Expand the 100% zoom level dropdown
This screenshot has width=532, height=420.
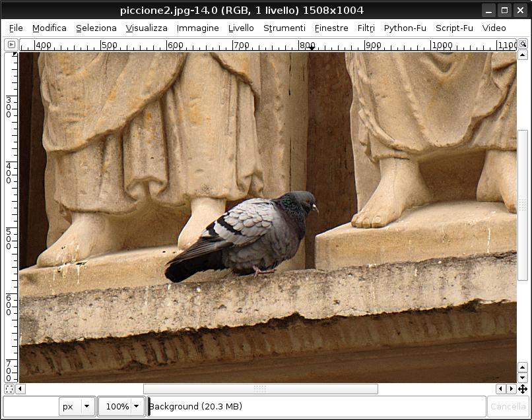click(122, 406)
